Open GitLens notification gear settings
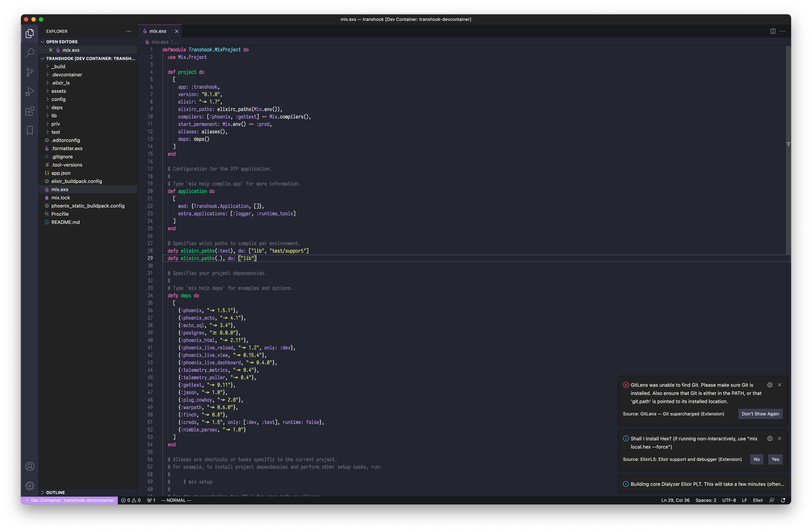The width and height of the screenshot is (812, 532). pos(770,385)
